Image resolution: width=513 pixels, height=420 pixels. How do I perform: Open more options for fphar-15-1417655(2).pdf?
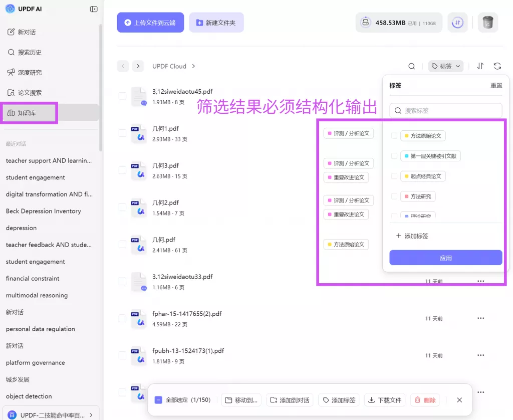click(x=480, y=318)
